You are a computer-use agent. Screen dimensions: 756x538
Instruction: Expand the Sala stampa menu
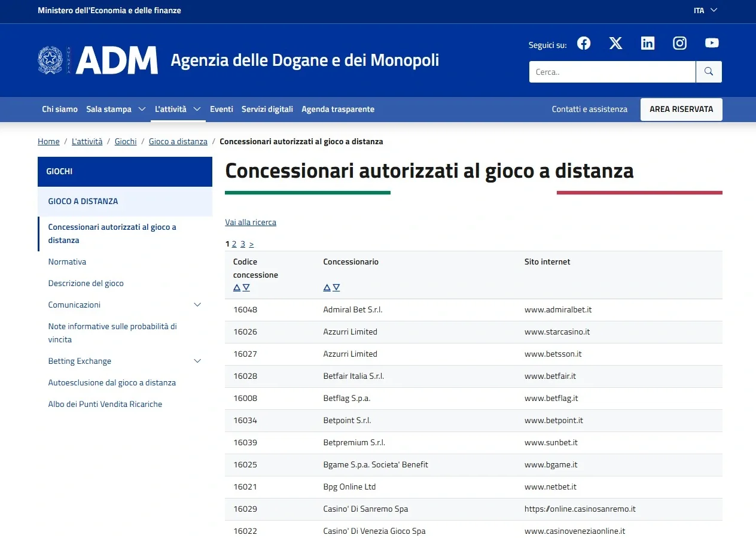tap(142, 110)
